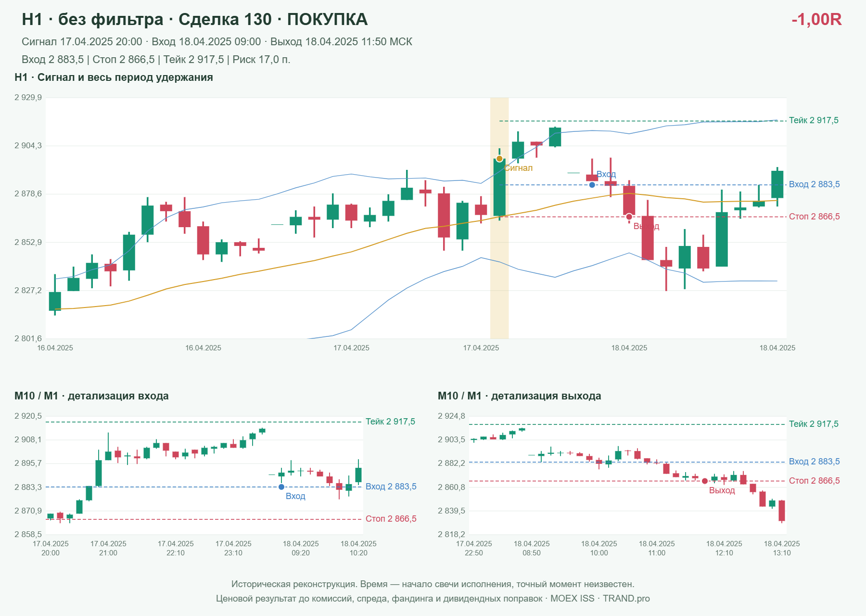Click the red Выход marker dot on H1 chart

(629, 217)
